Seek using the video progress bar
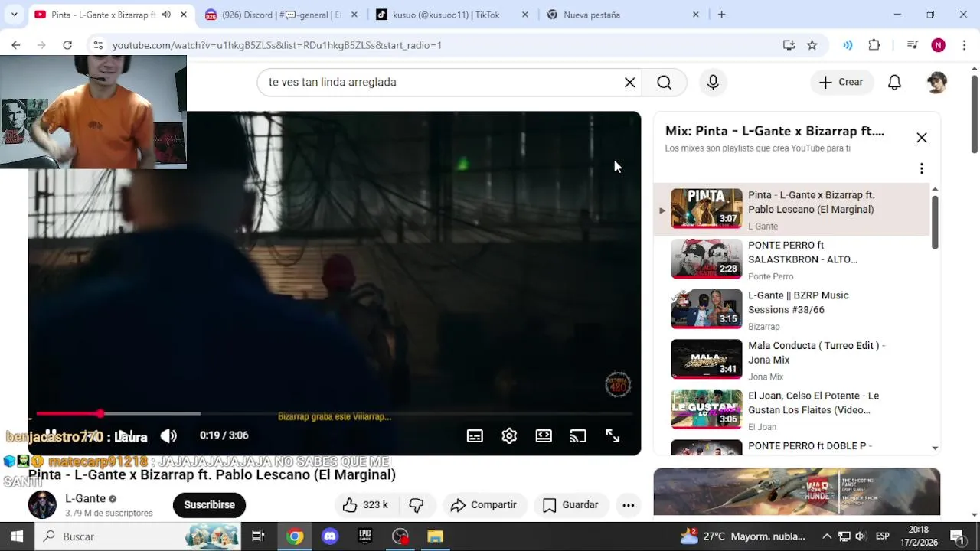Image resolution: width=980 pixels, height=551 pixels. coord(335,414)
